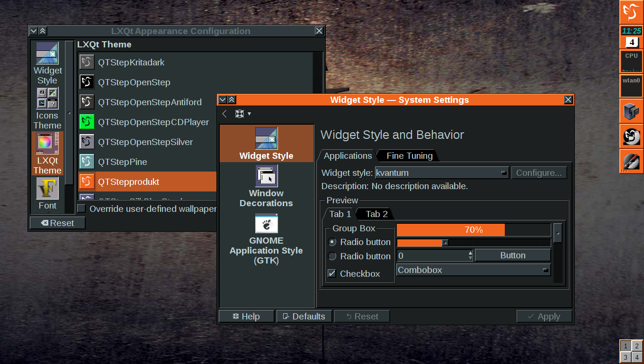Switch to workspace 4 in pager

(637, 357)
